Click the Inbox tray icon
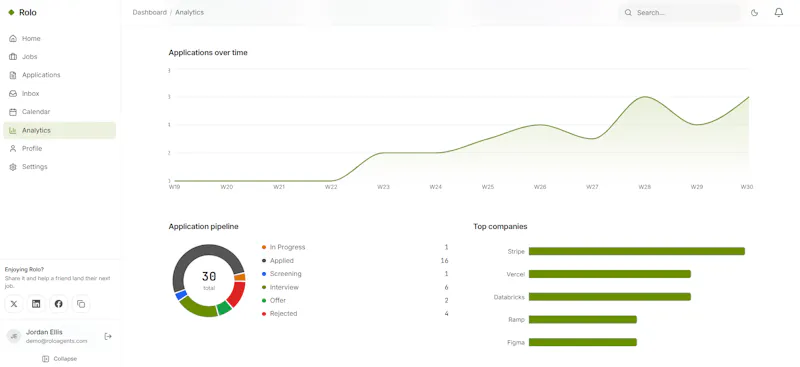 click(13, 93)
